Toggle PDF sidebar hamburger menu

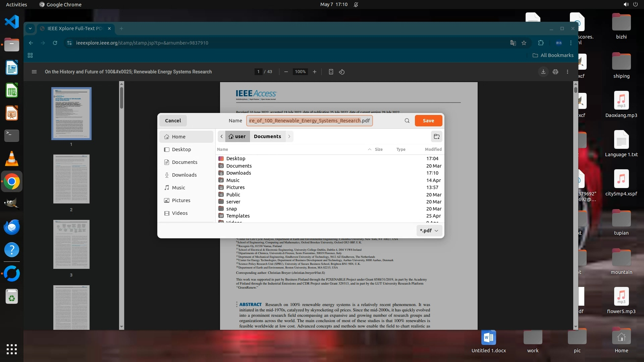point(34,72)
